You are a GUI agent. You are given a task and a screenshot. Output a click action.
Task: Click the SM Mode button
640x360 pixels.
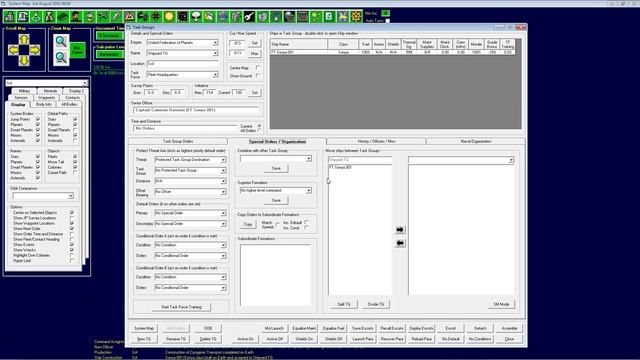pos(501,304)
